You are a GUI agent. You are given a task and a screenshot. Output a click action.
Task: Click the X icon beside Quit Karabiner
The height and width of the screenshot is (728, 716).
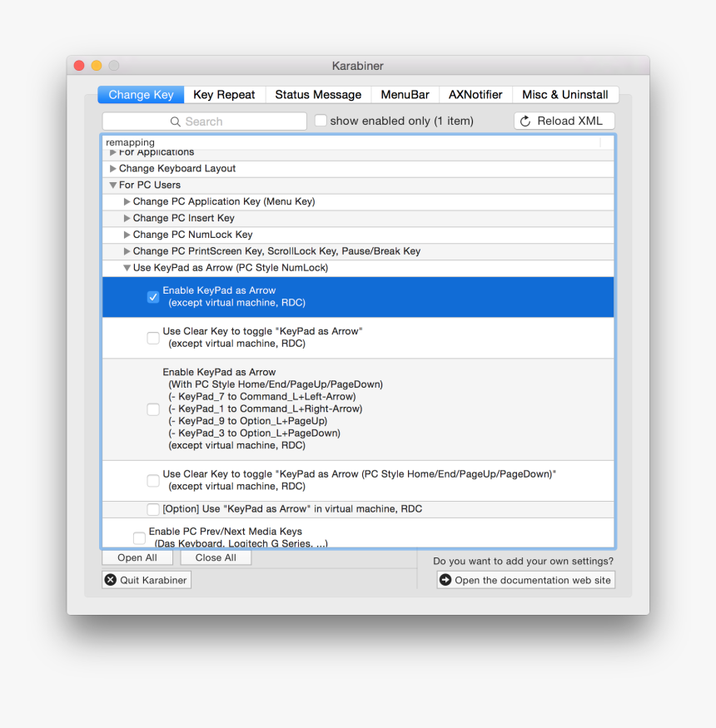tap(111, 580)
